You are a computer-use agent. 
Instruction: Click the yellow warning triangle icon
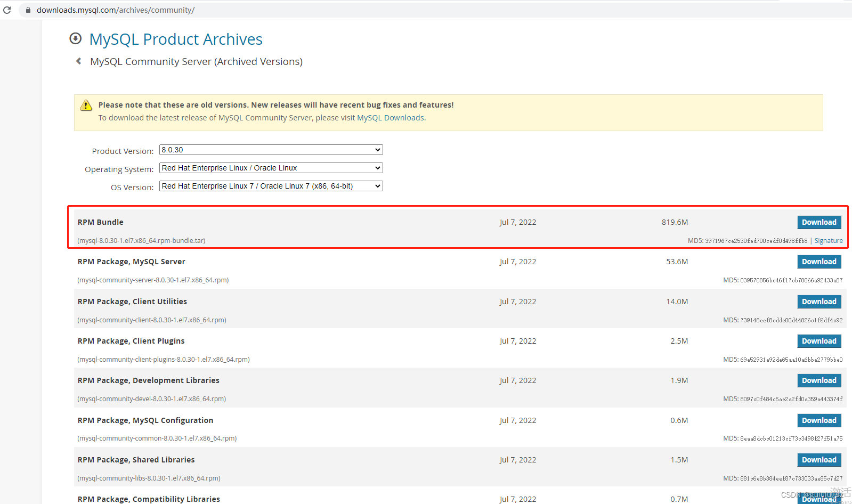86,105
